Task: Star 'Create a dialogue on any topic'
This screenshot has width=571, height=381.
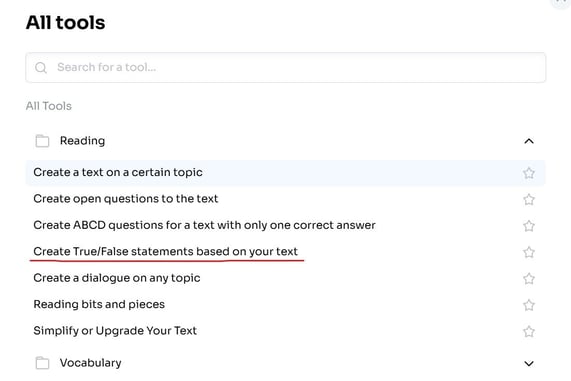Action: 529,279
